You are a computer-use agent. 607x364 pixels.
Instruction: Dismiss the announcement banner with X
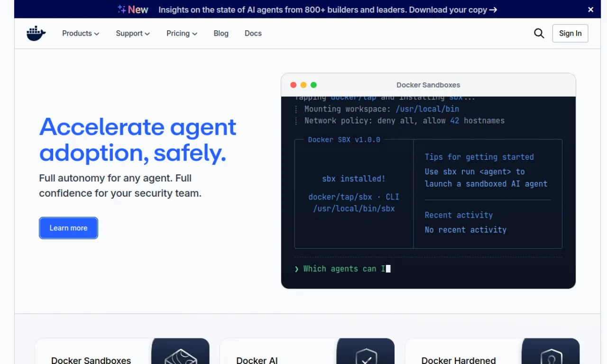click(590, 9)
